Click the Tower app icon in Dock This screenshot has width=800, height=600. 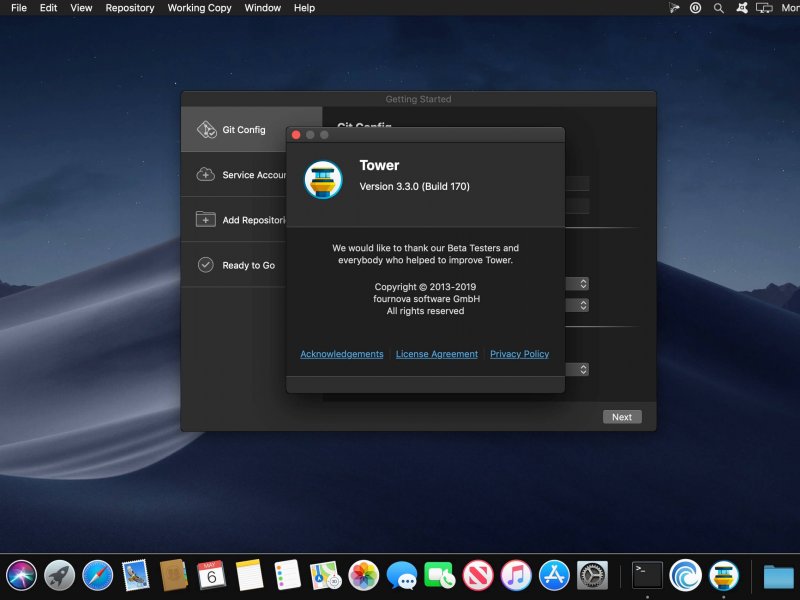[723, 575]
